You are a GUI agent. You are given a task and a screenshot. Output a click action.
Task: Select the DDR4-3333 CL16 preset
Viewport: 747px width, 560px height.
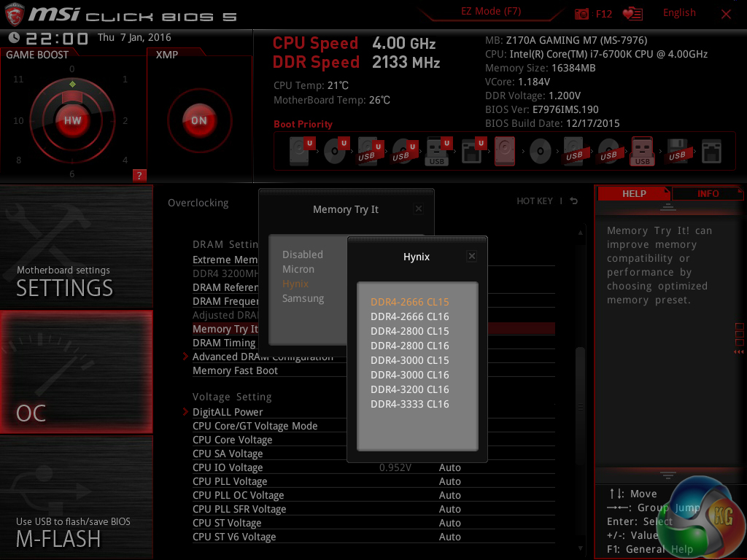(410, 404)
